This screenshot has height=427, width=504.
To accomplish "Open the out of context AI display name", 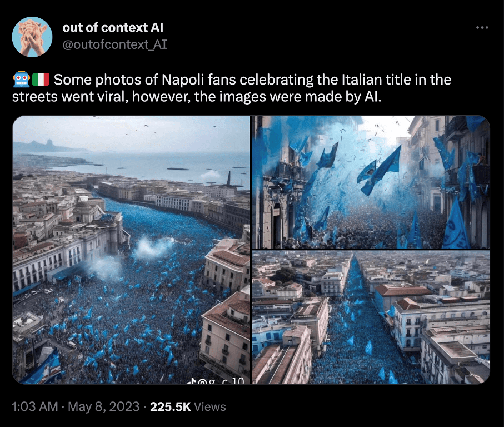I will (x=113, y=28).
